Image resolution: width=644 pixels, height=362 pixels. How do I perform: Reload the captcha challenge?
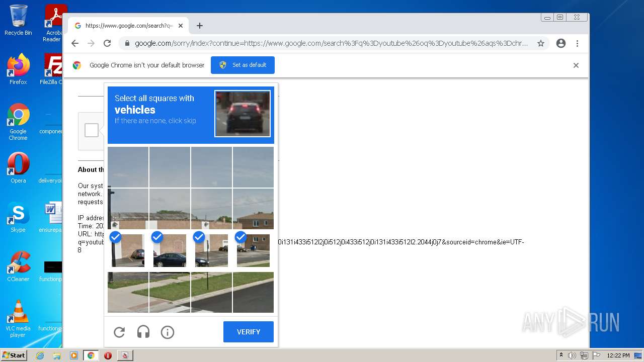coord(119,332)
